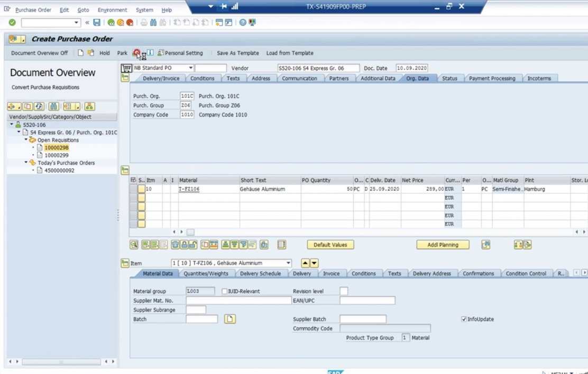Switch to the Payment Processing tab
This screenshot has width=588, height=374.
tap(492, 78)
